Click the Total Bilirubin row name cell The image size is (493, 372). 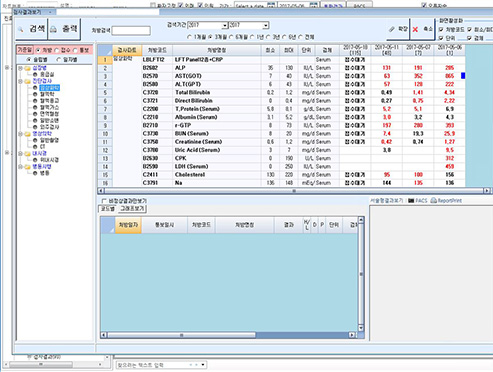tap(217, 92)
